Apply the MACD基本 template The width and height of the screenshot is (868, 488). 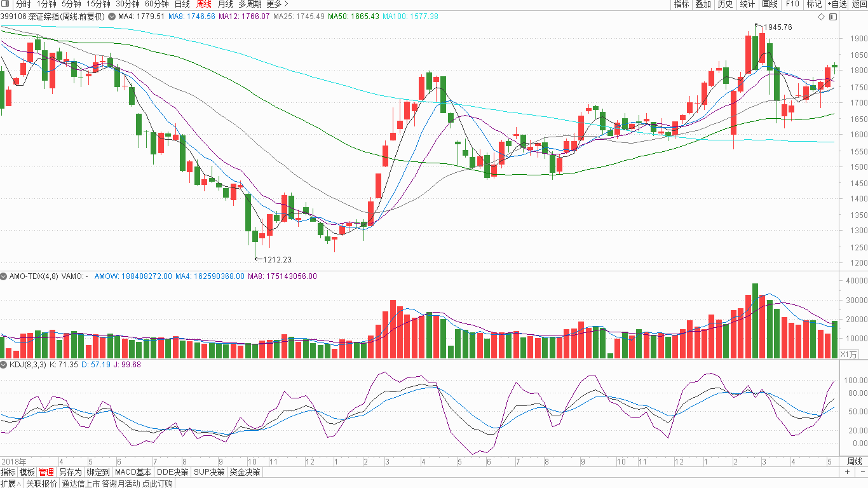pyautogui.click(x=133, y=472)
